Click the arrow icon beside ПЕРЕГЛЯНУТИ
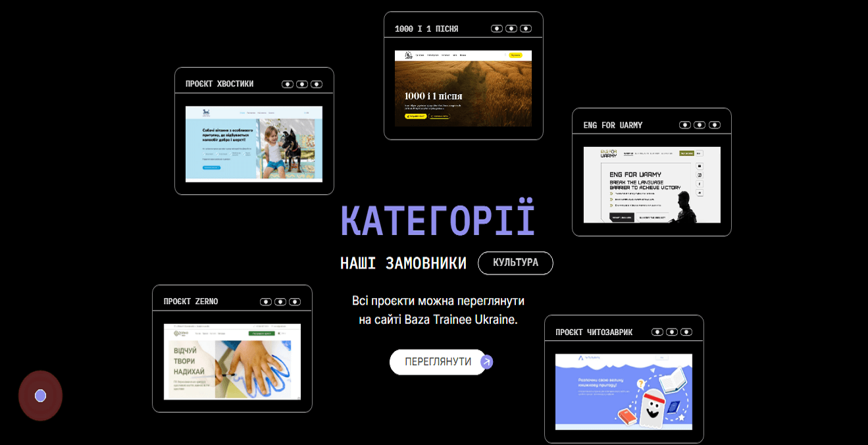Viewport: 868px width, 445px height. coord(486,361)
